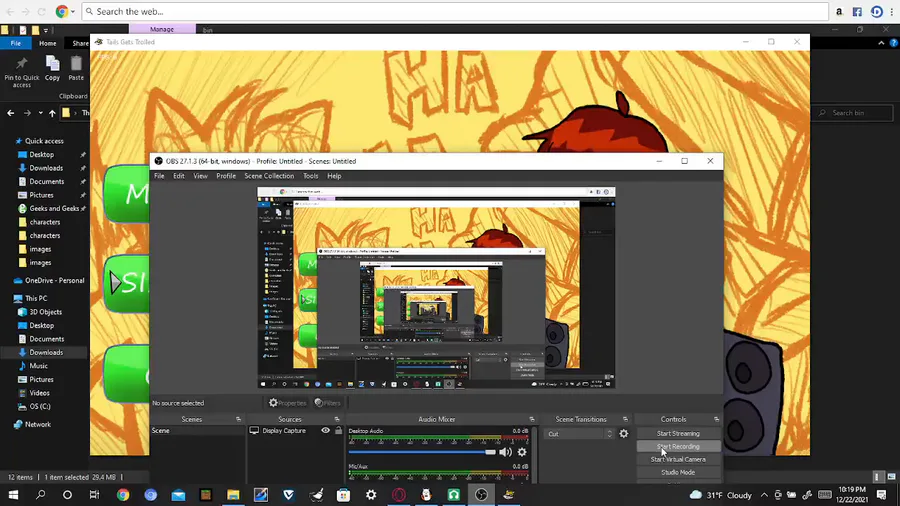Open Downloads under This PC
The width and height of the screenshot is (900, 506).
point(46,352)
